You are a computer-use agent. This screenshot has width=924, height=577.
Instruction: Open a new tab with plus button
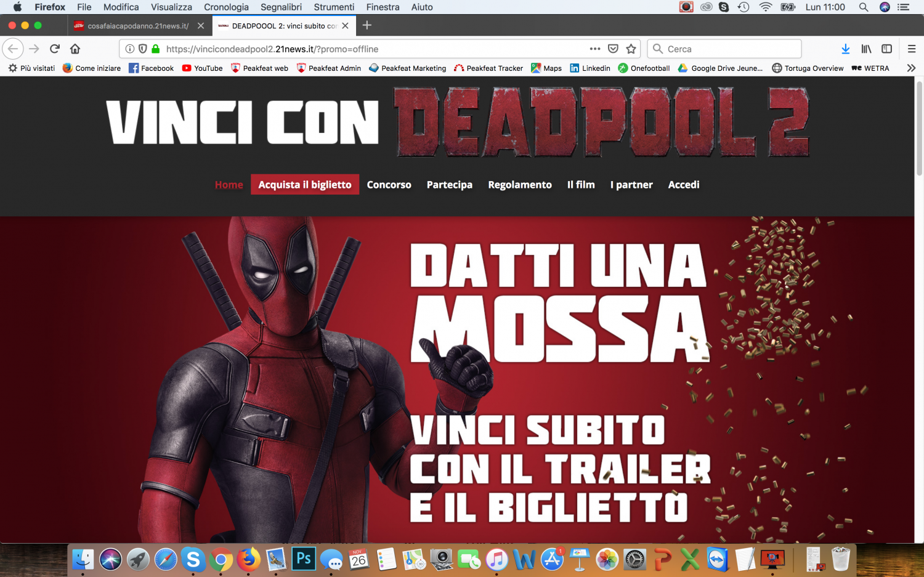coord(367,25)
